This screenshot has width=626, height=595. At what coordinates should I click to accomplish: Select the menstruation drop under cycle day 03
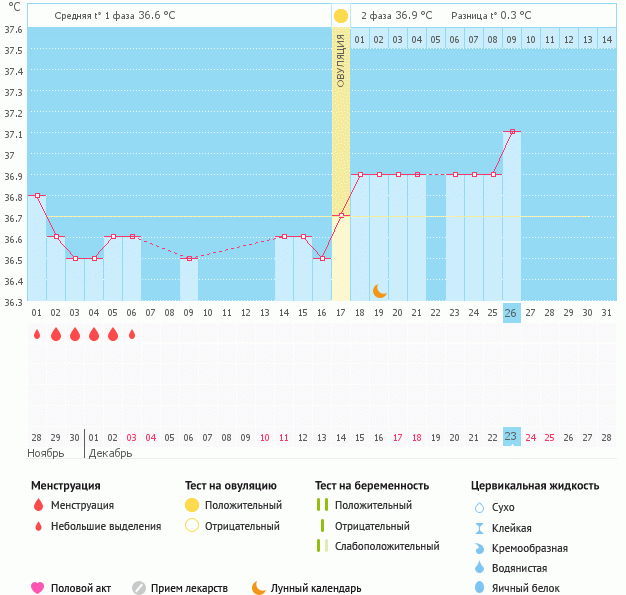point(75,334)
